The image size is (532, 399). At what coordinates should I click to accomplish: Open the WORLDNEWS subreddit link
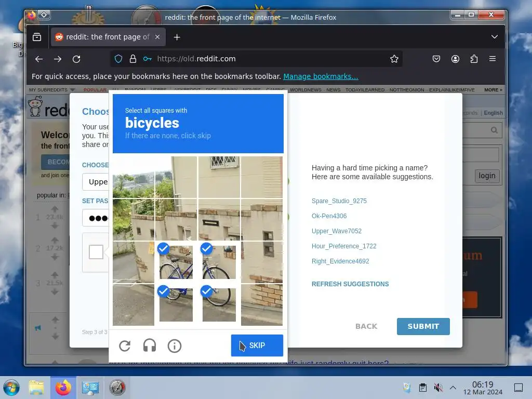tap(305, 89)
